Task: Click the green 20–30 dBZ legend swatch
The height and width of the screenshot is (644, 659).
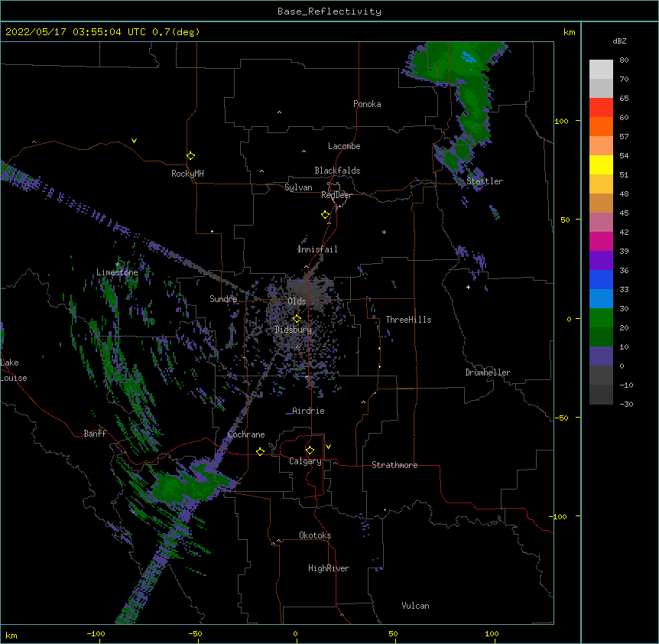Action: click(601, 318)
